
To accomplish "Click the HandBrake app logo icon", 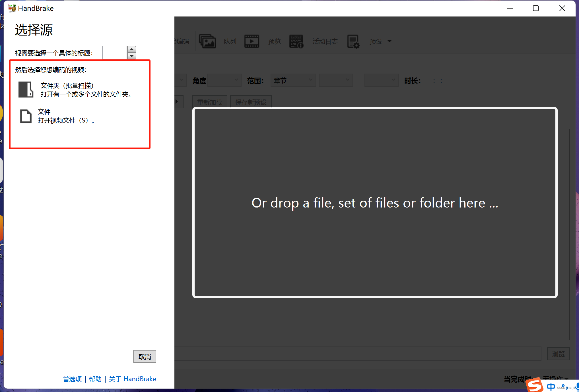I will click(x=12, y=8).
